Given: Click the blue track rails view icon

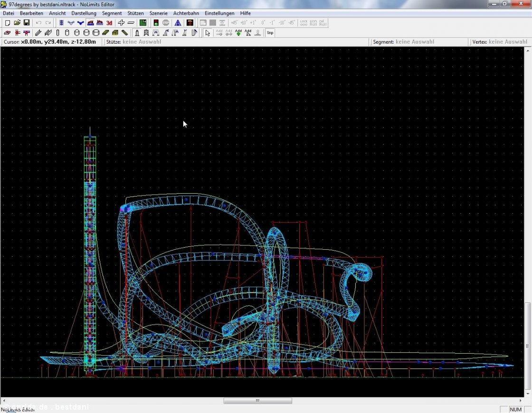Looking at the screenshot, I should [61, 23].
